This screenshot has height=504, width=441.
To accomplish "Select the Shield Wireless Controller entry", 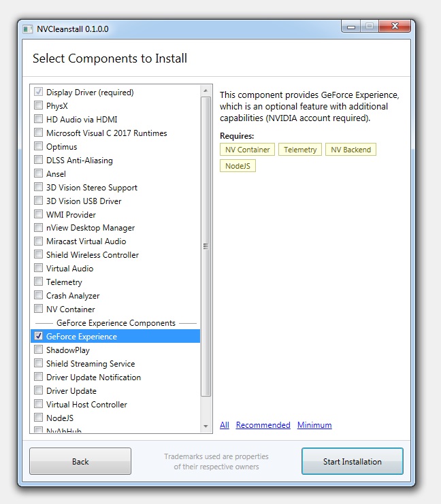I will [x=115, y=255].
